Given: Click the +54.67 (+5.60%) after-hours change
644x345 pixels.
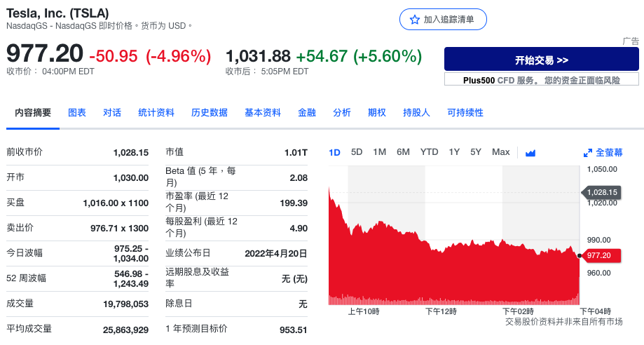Looking at the screenshot, I should tap(359, 56).
